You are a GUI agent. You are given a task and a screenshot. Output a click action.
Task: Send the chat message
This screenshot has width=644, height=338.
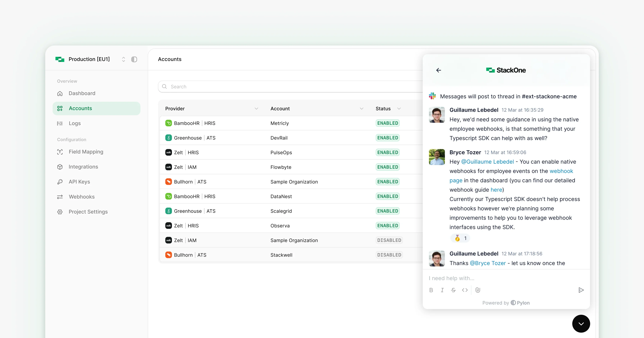pos(581,290)
